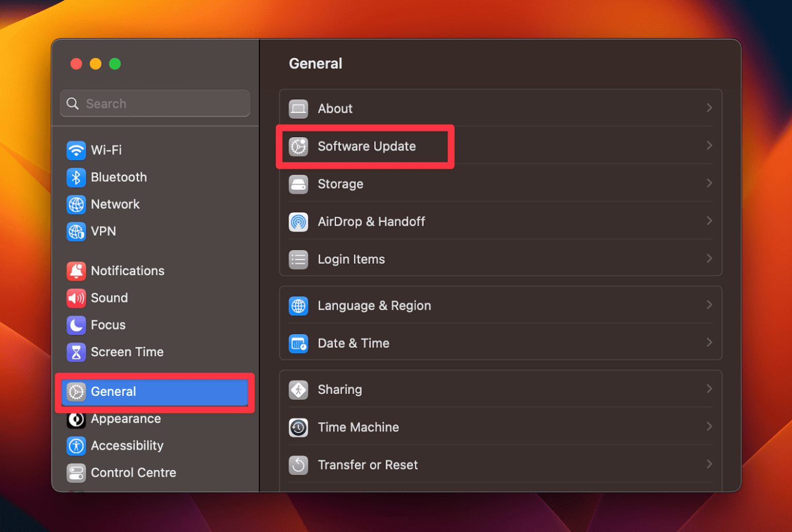Open Notifications using its bell icon
Viewport: 792px width, 532px height.
(76, 271)
